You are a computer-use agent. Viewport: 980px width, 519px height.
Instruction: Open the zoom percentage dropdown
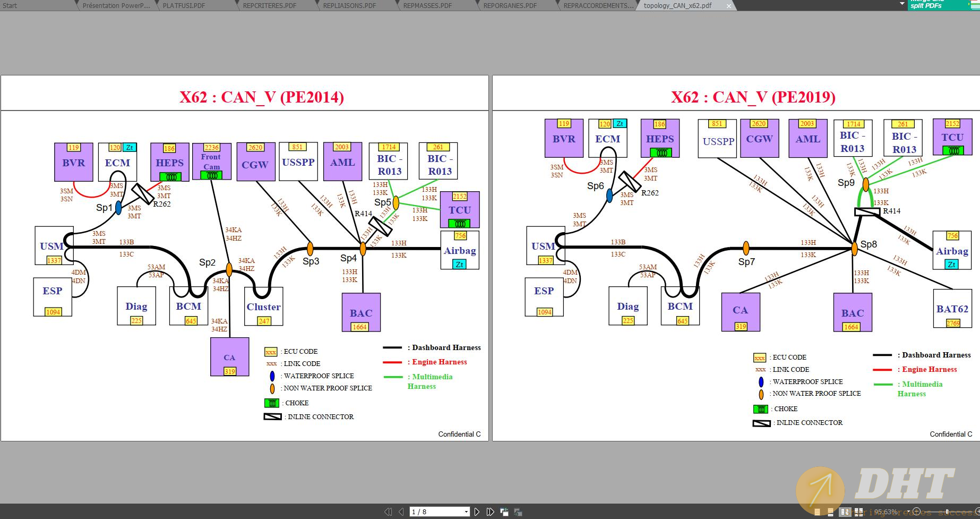(908, 512)
